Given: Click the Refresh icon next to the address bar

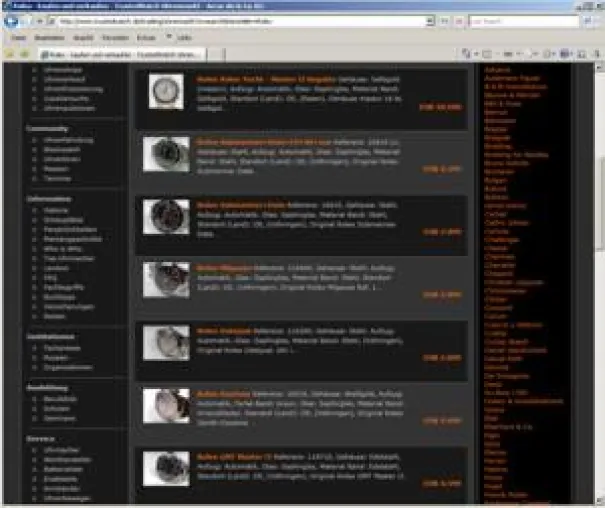Looking at the screenshot, I should coord(444,21).
